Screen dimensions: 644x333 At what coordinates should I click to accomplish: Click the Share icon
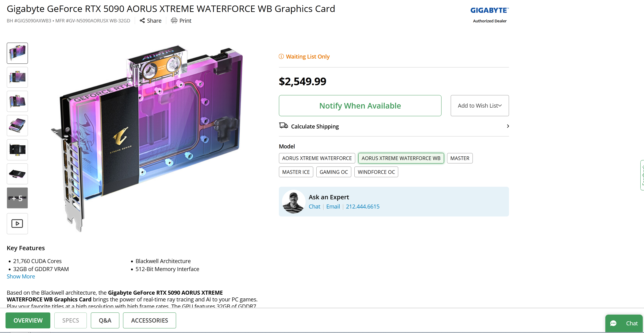(x=142, y=21)
